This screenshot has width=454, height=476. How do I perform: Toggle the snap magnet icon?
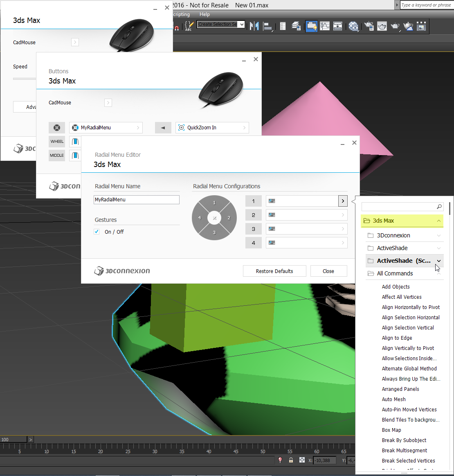(x=177, y=27)
